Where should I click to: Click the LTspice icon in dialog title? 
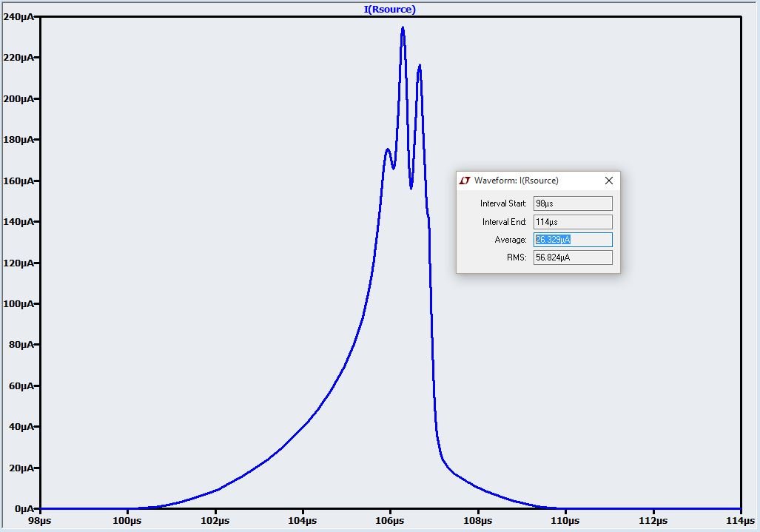pyautogui.click(x=465, y=181)
